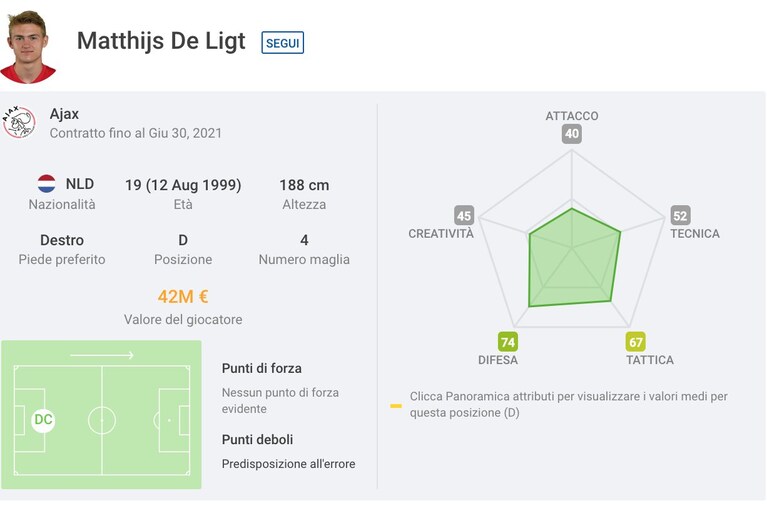This screenshot has width=767, height=518.
Task: Click the Matthijs De Ligt name heading
Action: tap(161, 41)
